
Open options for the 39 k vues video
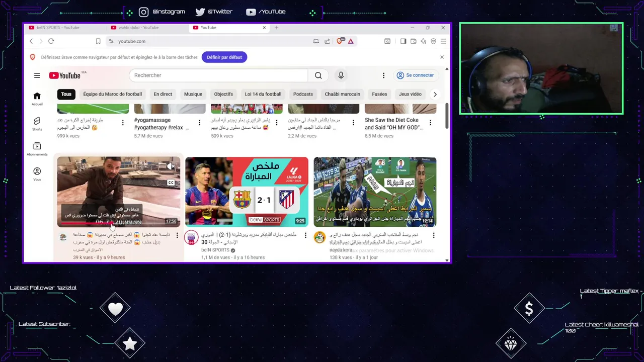tap(177, 235)
